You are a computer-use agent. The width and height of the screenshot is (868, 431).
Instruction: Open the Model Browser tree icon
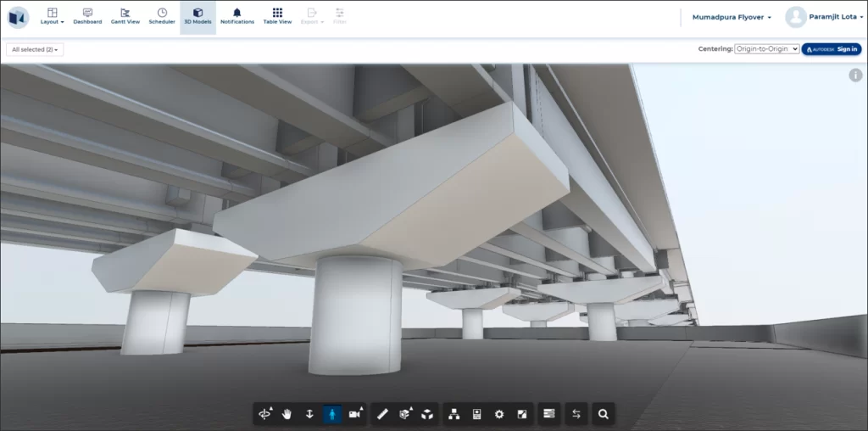pyautogui.click(x=453, y=414)
